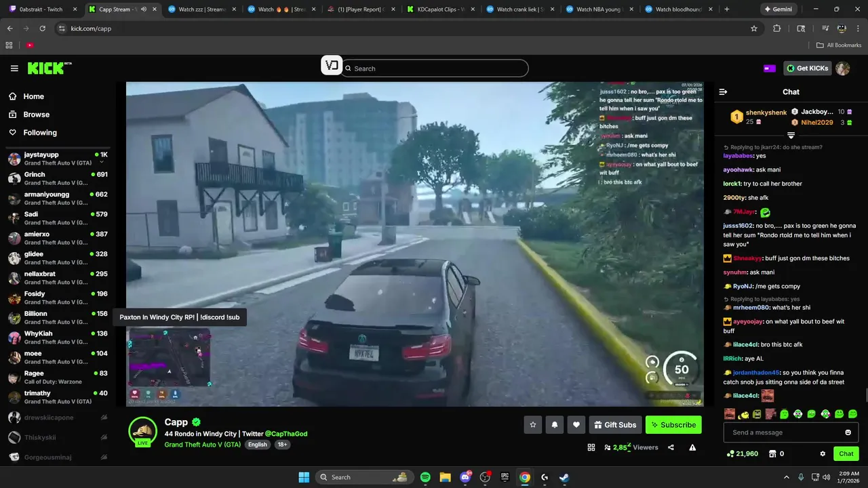
Task: Click the Kick logo
Action: [49, 68]
